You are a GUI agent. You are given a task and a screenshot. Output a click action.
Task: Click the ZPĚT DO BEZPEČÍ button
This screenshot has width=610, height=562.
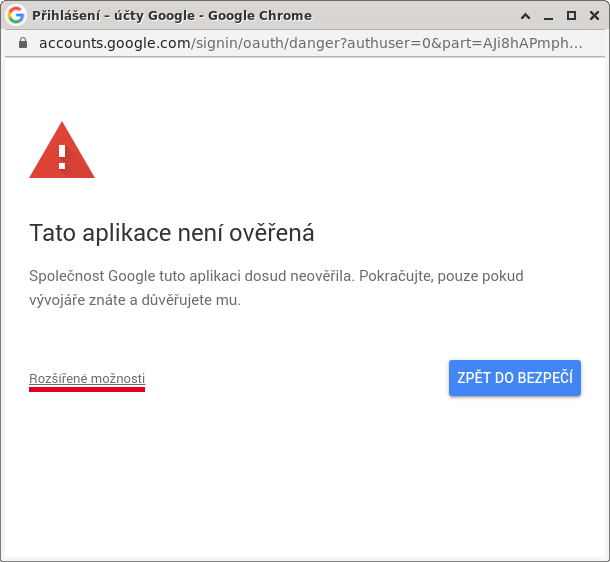click(x=515, y=378)
